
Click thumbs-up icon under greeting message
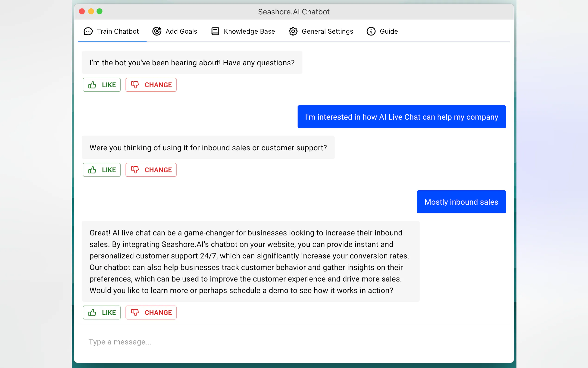[x=92, y=85]
